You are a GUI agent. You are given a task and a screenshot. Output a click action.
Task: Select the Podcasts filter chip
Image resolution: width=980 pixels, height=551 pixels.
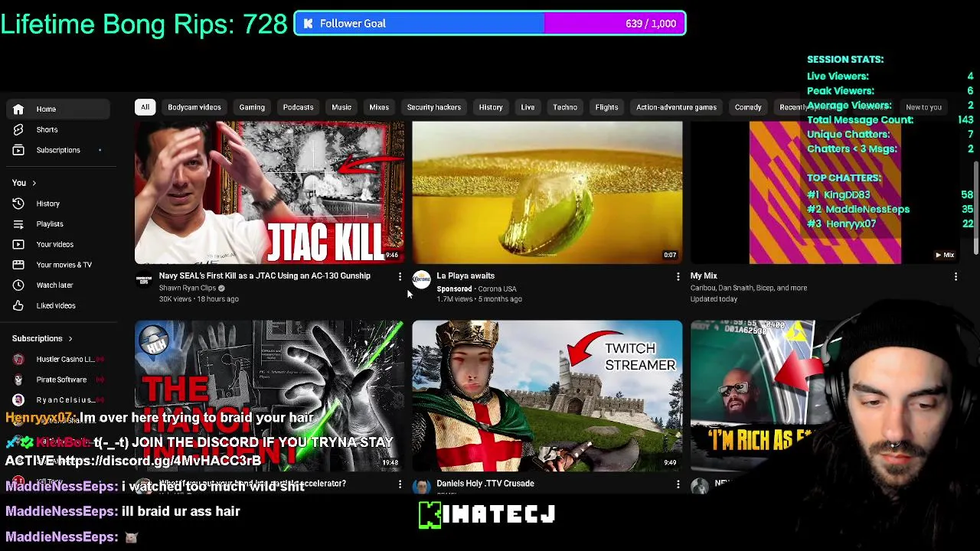coord(298,107)
